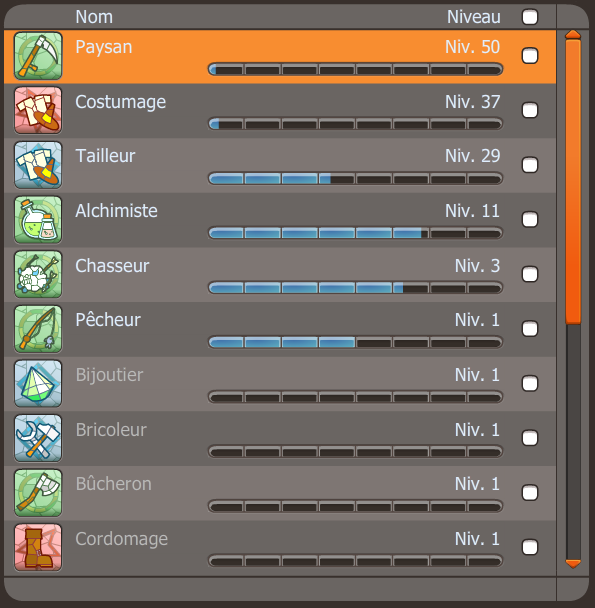Viewport: 595px width, 608px height.
Task: Click the scrollbar down arrow
Action: tap(573, 564)
